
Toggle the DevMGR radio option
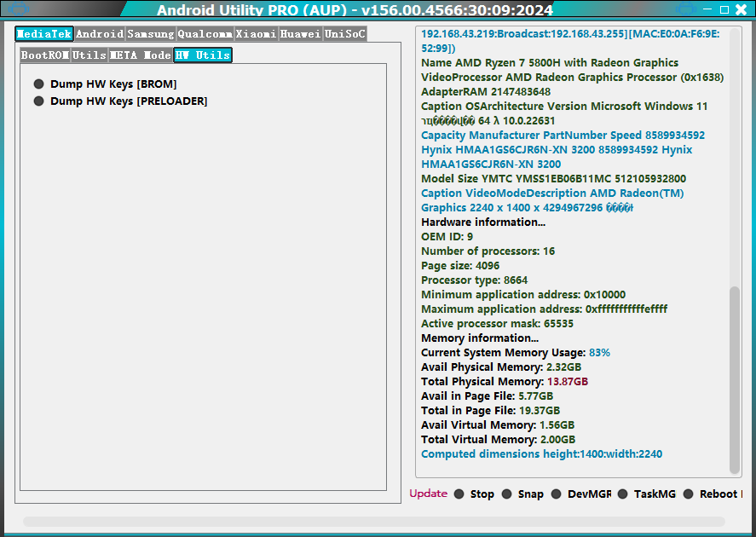(581, 494)
